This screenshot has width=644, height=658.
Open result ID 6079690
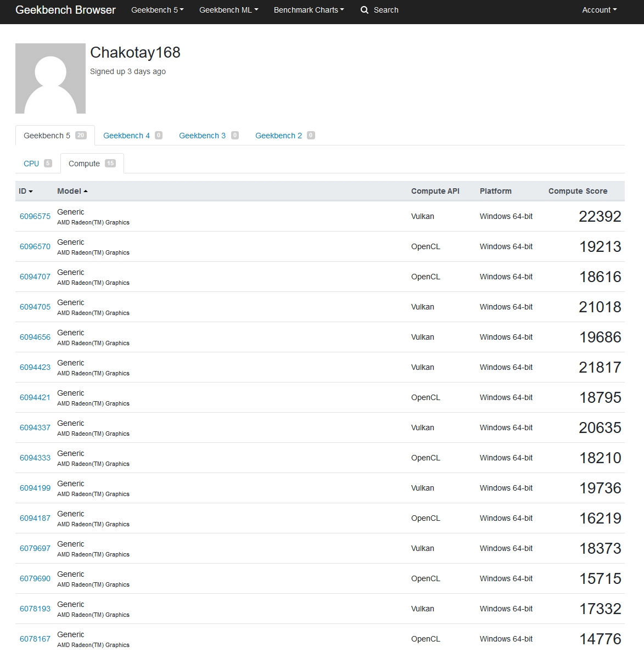(x=35, y=579)
